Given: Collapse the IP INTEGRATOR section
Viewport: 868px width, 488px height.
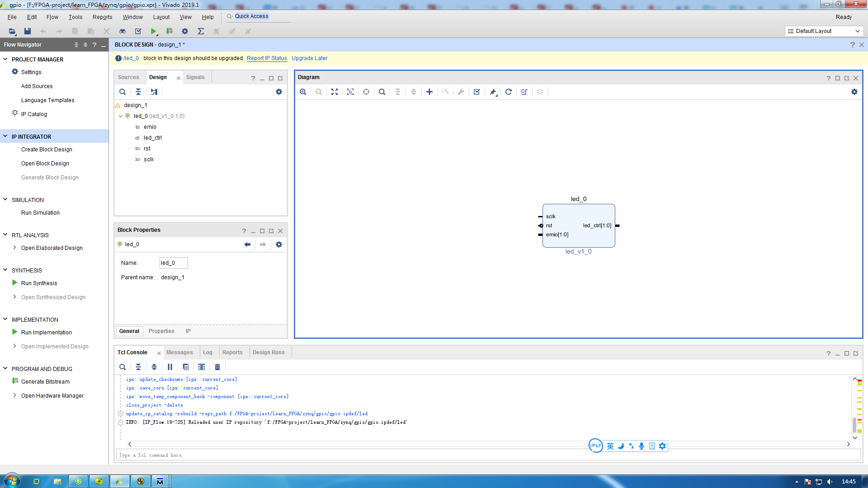Looking at the screenshot, I should pos(5,136).
